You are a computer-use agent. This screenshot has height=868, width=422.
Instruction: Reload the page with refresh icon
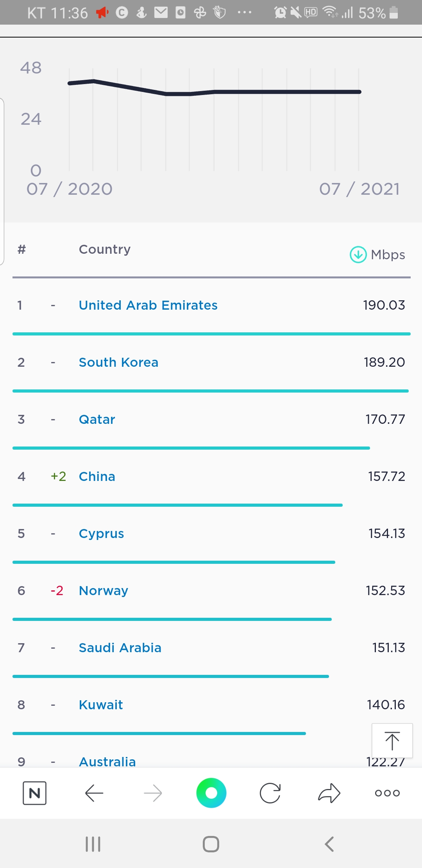(x=270, y=793)
